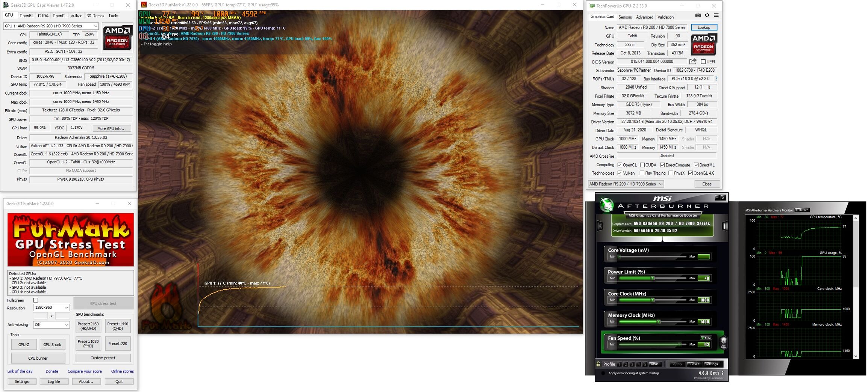Enable the Fullscreen checkbox in FurMark
This screenshot has width=868, height=392.
click(36, 300)
